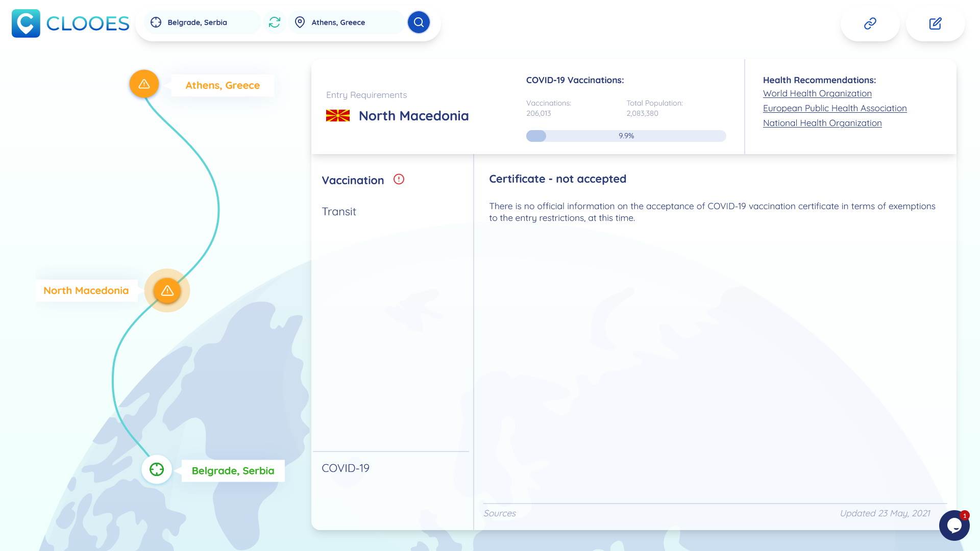
Task: Open World Health Organization link
Action: coord(817,93)
